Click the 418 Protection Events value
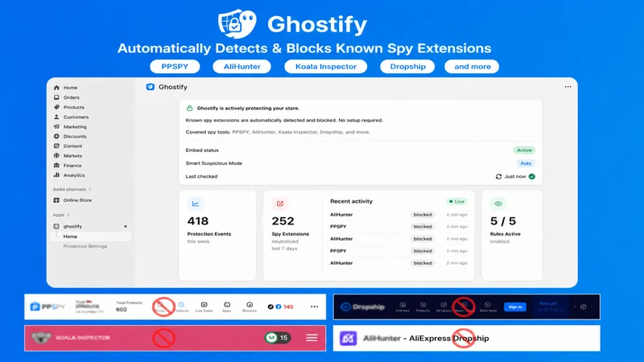Image resolution: width=644 pixels, height=362 pixels. [x=198, y=221]
